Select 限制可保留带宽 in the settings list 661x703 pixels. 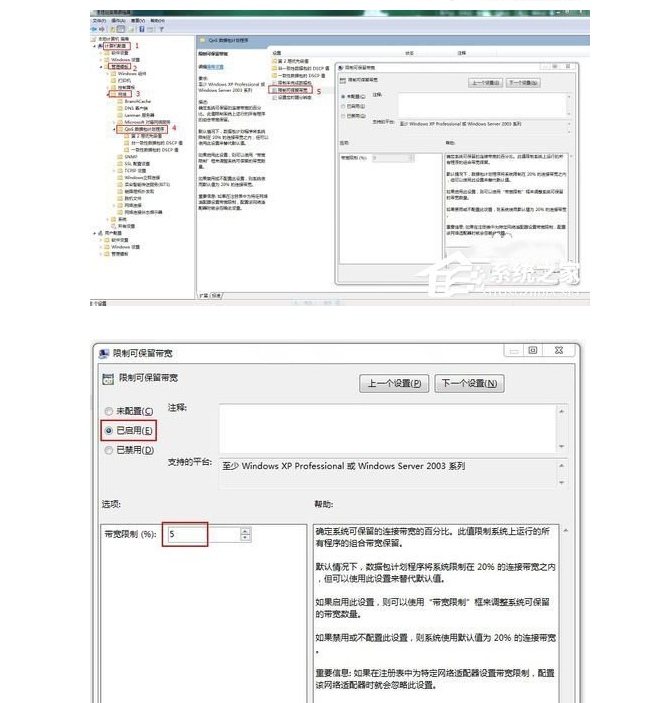290,90
